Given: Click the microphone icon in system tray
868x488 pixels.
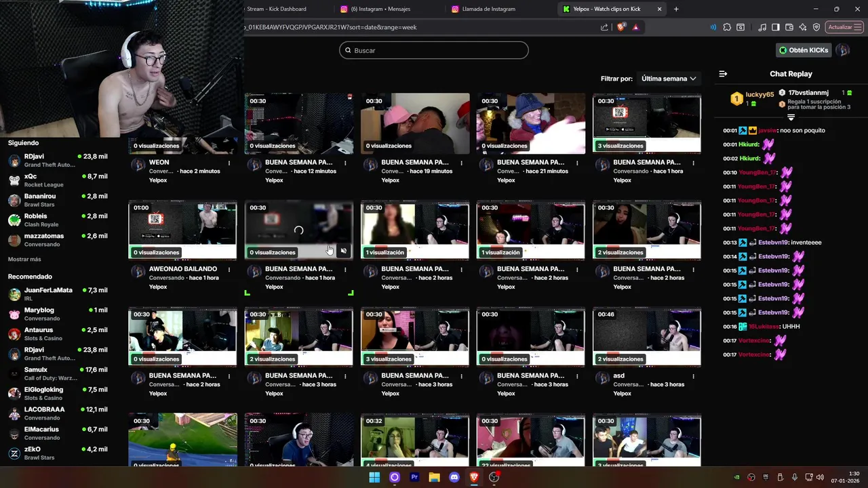Looking at the screenshot, I should (794, 477).
